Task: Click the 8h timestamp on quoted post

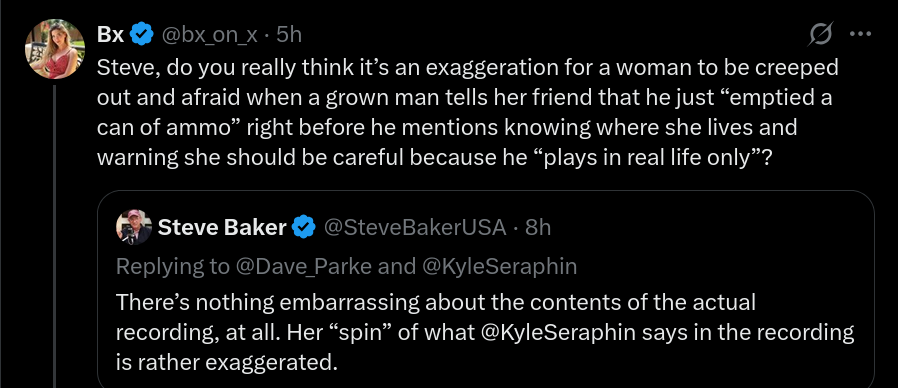Action: (x=538, y=228)
